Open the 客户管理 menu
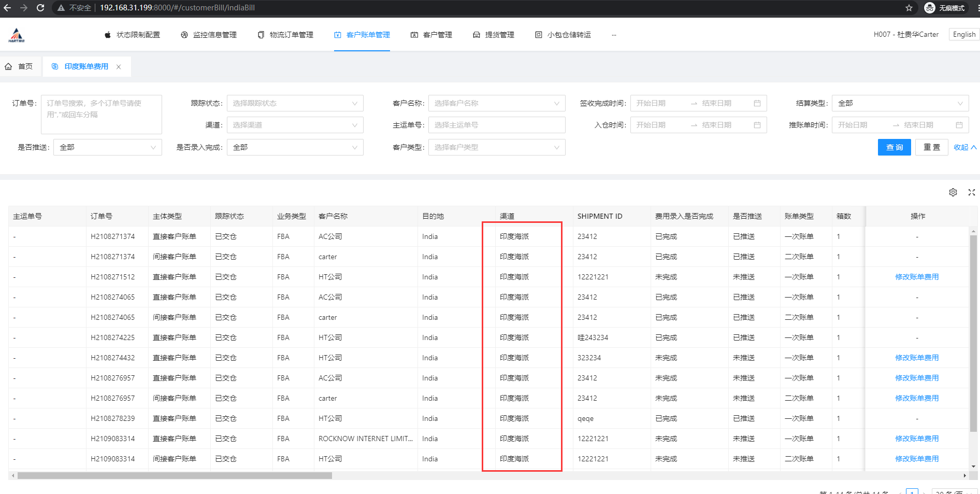The width and height of the screenshot is (980, 494). click(431, 35)
